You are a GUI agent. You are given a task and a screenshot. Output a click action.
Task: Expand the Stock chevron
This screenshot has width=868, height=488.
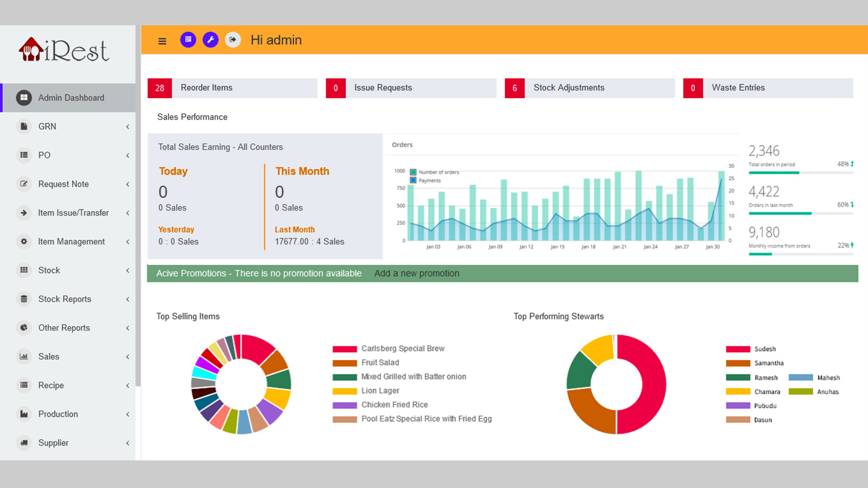pos(128,271)
